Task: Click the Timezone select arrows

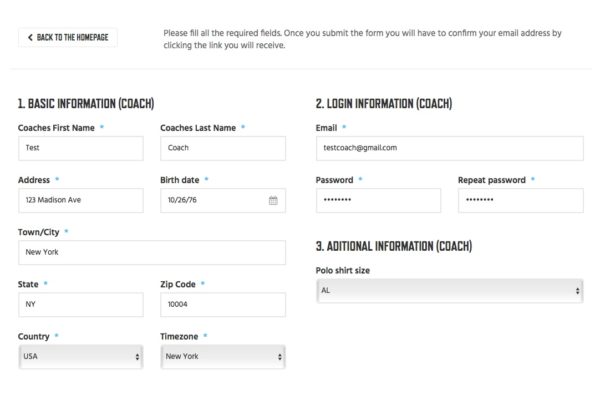Action: (x=280, y=357)
